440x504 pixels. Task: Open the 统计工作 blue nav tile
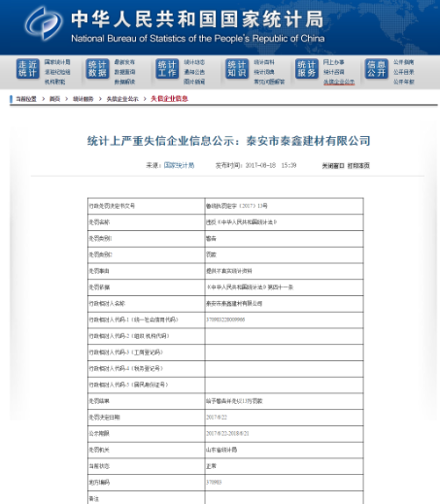pyautogui.click(x=167, y=69)
